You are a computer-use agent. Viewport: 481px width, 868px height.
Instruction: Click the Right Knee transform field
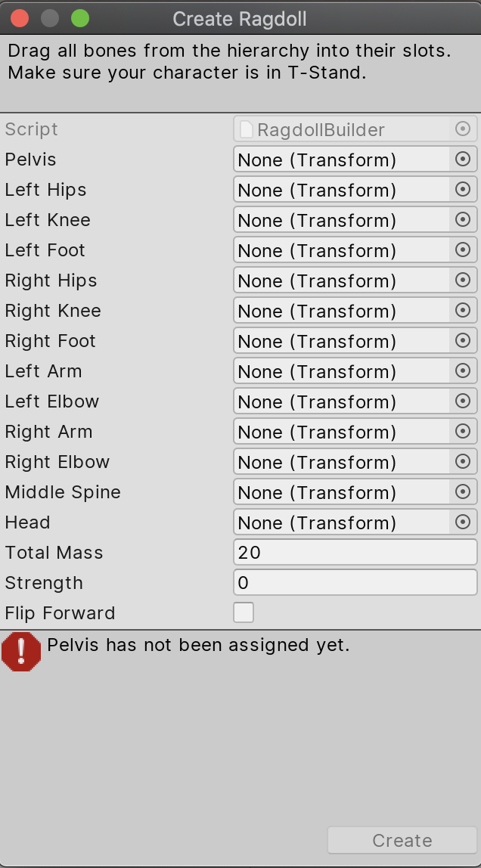[340, 311]
